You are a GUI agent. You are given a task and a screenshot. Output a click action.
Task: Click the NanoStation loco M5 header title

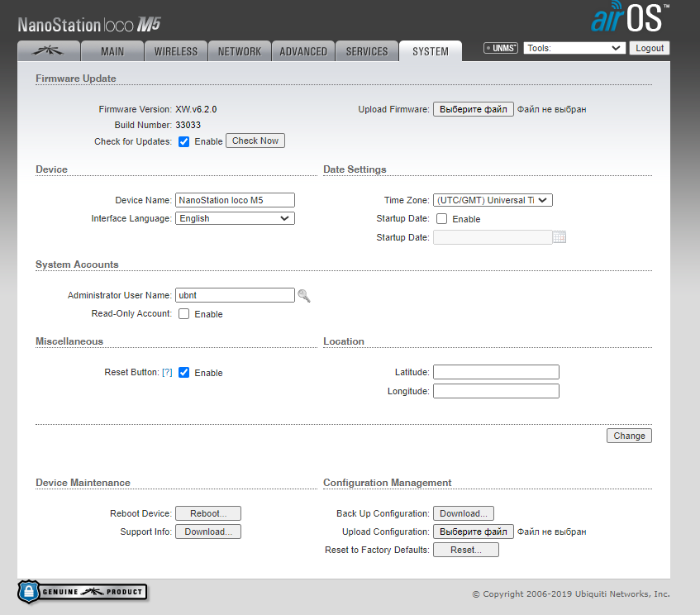pos(88,25)
